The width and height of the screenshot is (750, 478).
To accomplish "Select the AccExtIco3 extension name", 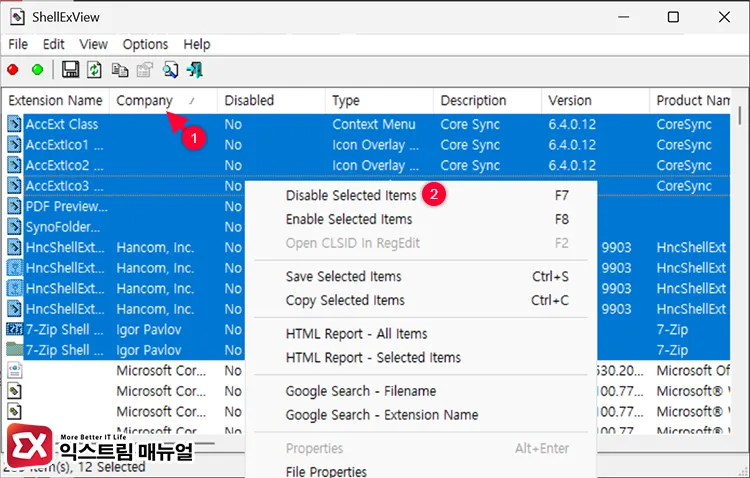I will (x=65, y=186).
